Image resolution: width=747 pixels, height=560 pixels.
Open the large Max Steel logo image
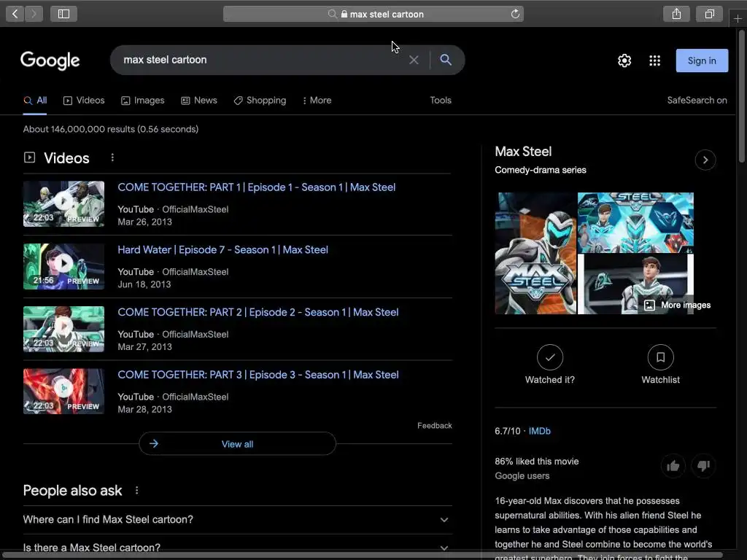(x=535, y=253)
